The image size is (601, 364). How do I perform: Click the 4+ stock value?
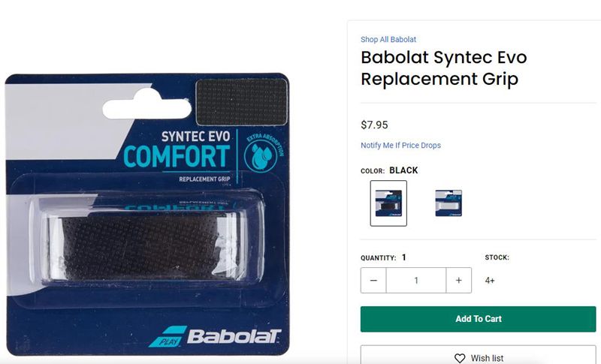(490, 281)
